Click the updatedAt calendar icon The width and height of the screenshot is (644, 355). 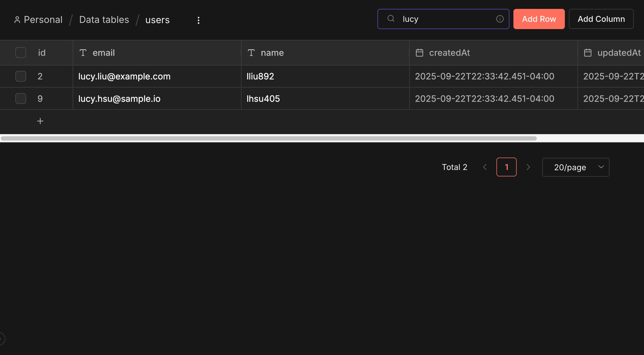point(588,53)
